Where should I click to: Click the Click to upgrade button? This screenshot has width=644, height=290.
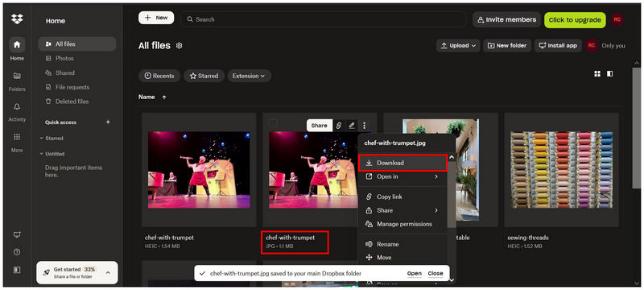coord(575,20)
